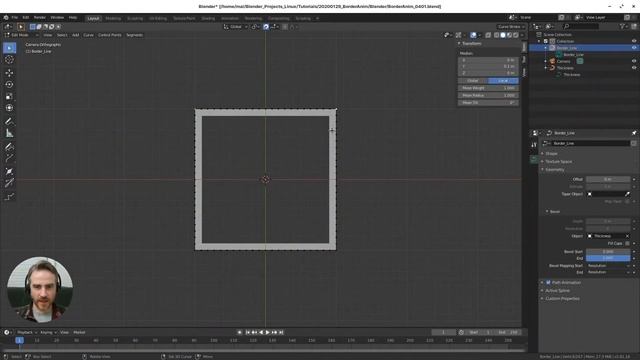The height and width of the screenshot is (360, 640).
Task: Collapse the Transform panel in sidebar
Action: pos(471,44)
